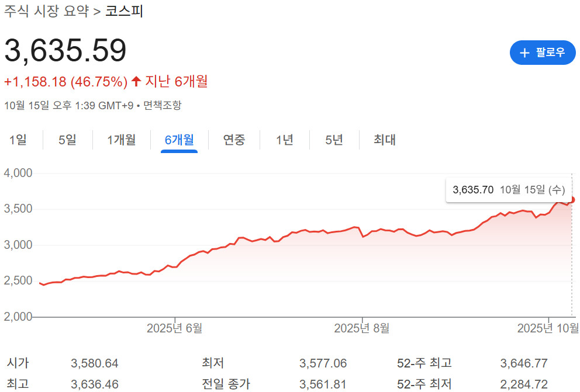Switch to the 연중 chart tab
Image resolution: width=580 pixels, height=392 pixels.
pyautogui.click(x=234, y=140)
